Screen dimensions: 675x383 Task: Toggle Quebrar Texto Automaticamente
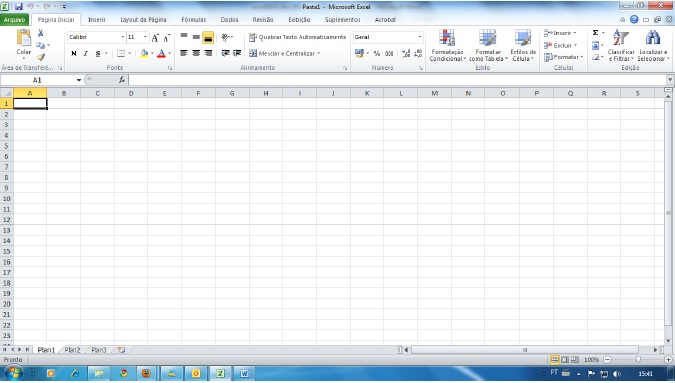[297, 37]
